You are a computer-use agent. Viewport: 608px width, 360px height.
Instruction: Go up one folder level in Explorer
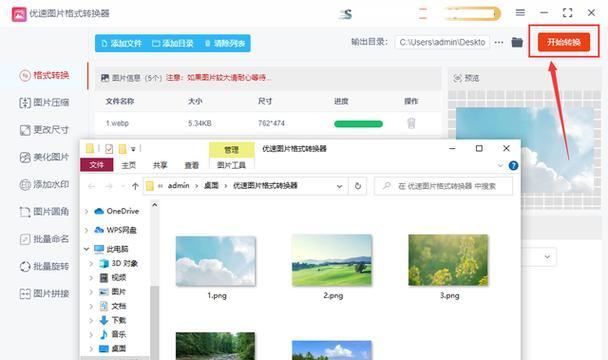tap(135, 186)
